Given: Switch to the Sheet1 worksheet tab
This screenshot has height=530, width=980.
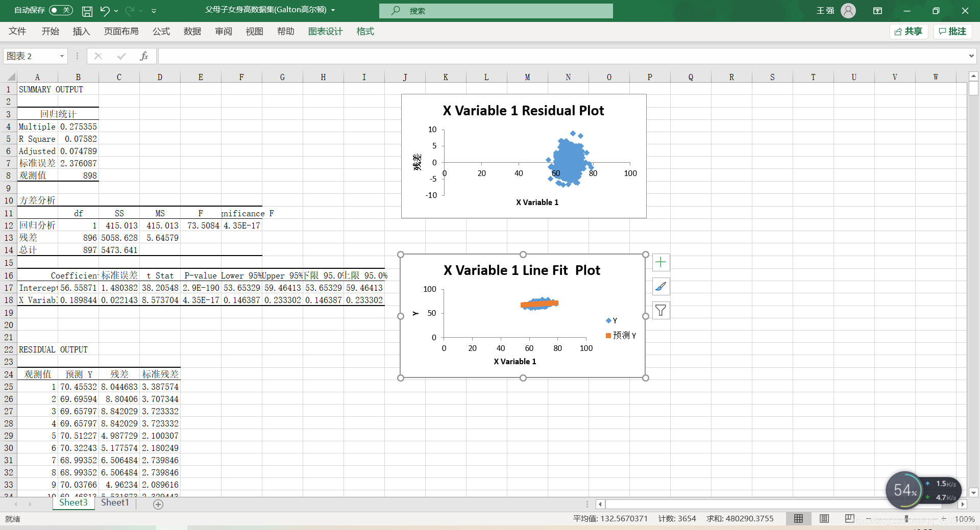Looking at the screenshot, I should tap(115, 503).
